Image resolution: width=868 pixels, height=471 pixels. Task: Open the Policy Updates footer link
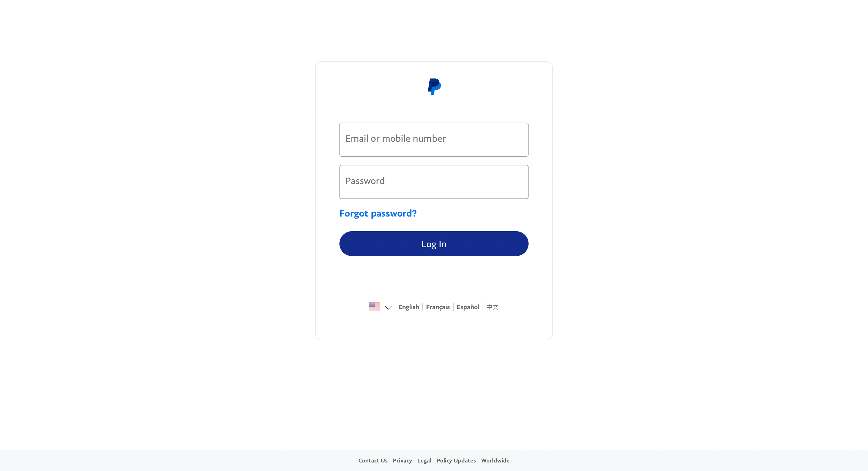[456, 460]
